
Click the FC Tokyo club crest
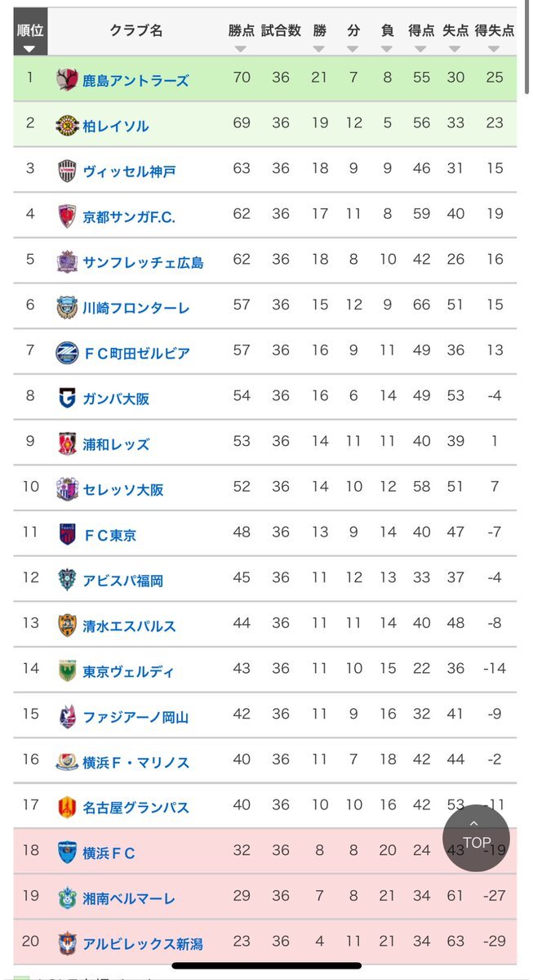(69, 532)
